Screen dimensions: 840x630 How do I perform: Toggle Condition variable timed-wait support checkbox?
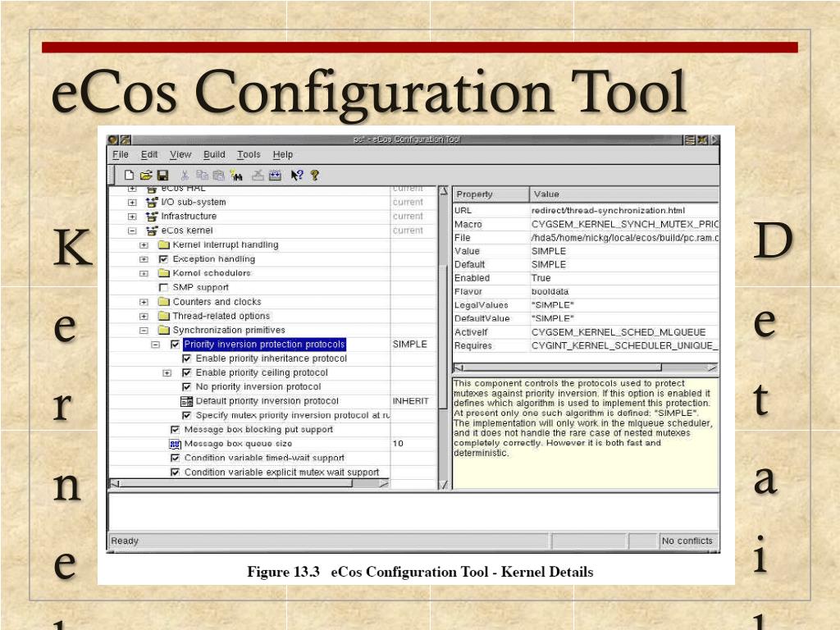(x=175, y=458)
